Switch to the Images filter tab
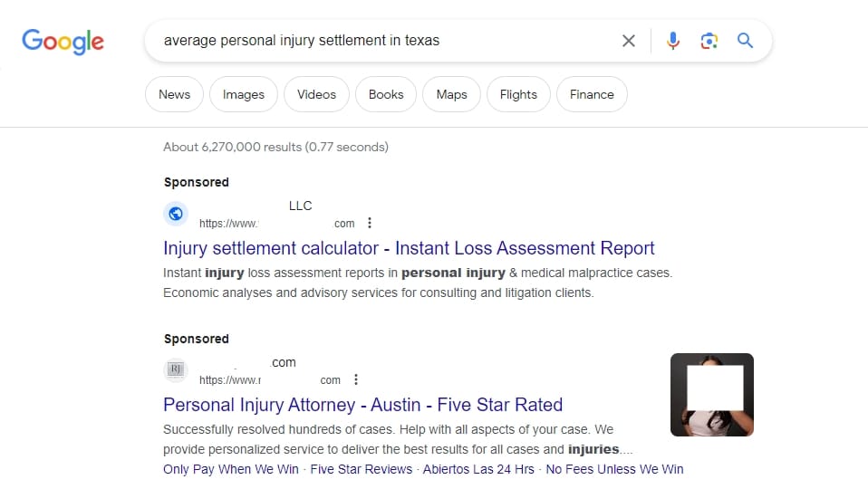Image resolution: width=868 pixels, height=489 pixels. click(244, 94)
